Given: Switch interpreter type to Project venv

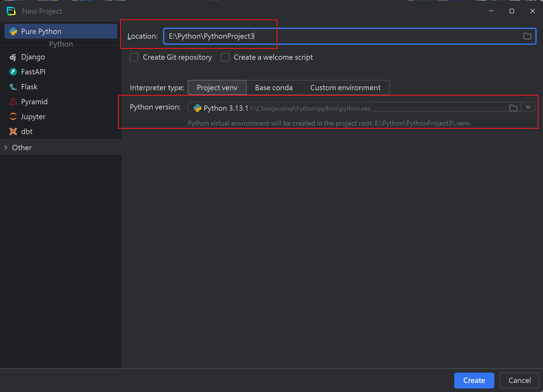Looking at the screenshot, I should [x=217, y=88].
